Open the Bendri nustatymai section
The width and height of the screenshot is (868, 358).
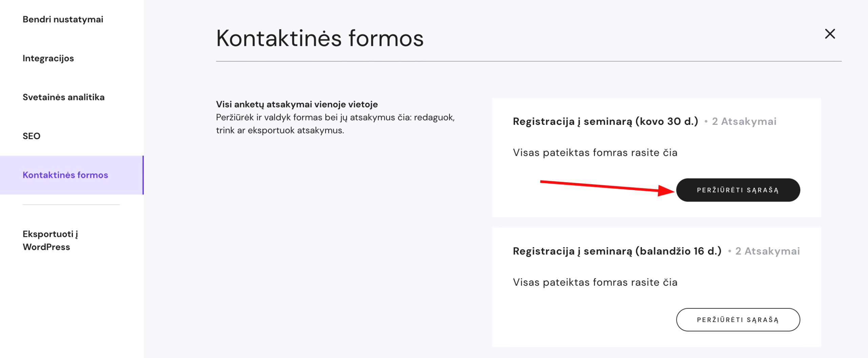click(x=63, y=19)
